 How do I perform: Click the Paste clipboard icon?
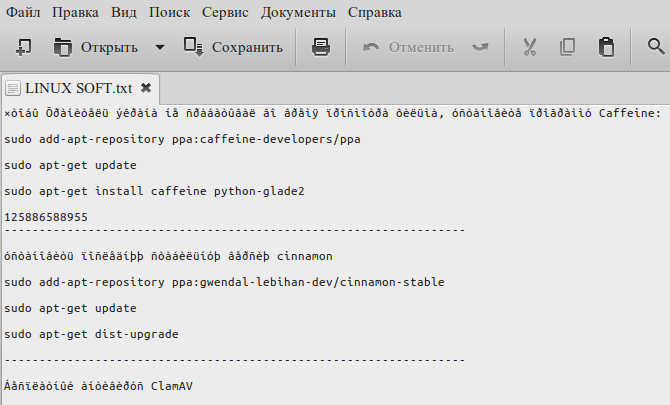click(606, 47)
